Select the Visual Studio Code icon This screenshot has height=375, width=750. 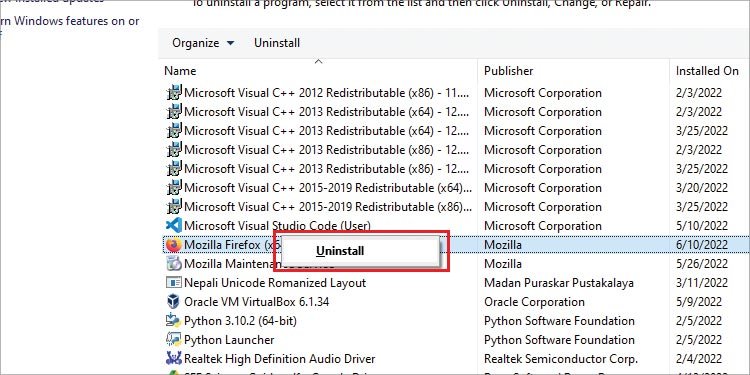pyautogui.click(x=174, y=226)
